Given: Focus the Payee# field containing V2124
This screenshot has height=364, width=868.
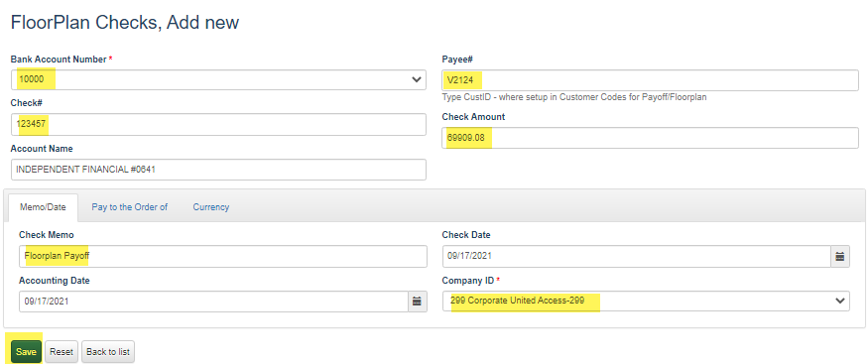Looking at the screenshot, I should tap(650, 80).
